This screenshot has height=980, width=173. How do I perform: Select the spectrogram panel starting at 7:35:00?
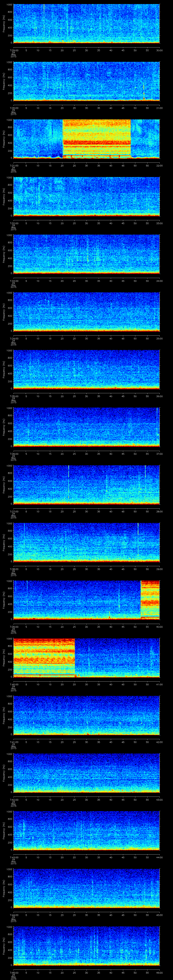point(86,369)
